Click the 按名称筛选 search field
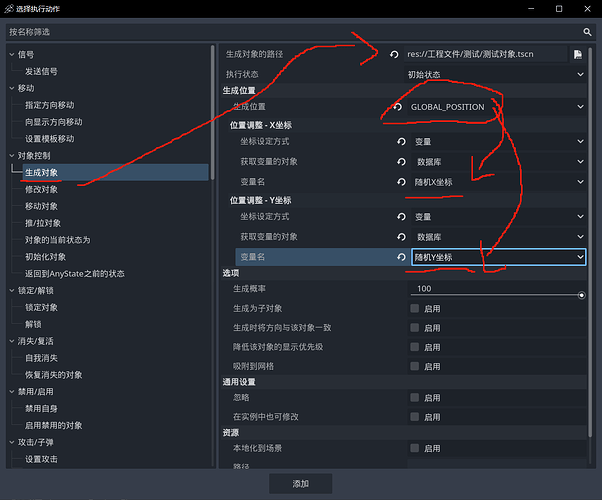This screenshot has height=500, width=602. point(300,32)
